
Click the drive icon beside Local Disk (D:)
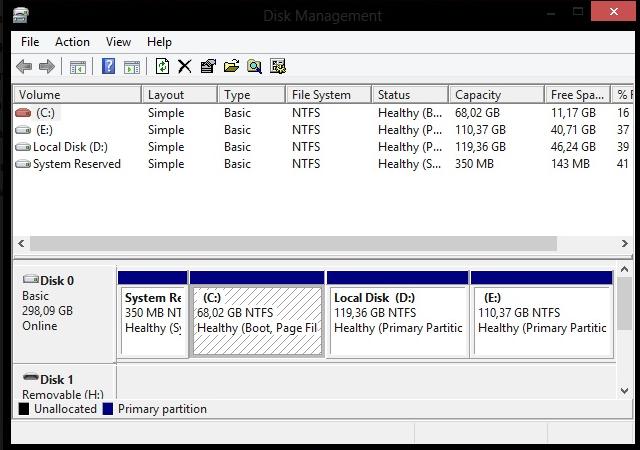coord(23,147)
